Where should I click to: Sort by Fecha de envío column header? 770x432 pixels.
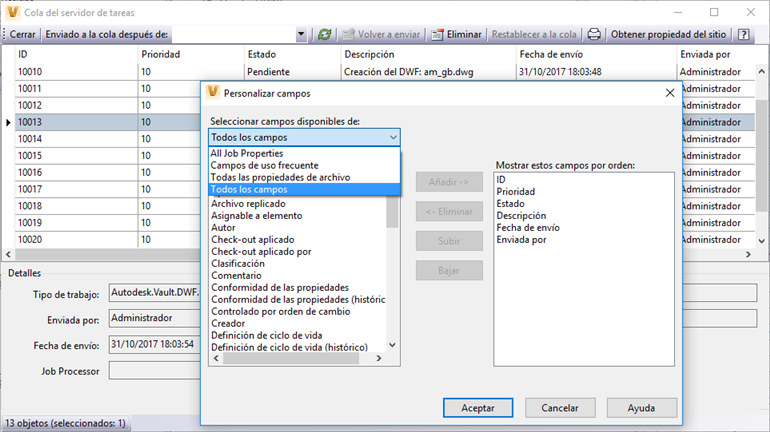click(596, 54)
